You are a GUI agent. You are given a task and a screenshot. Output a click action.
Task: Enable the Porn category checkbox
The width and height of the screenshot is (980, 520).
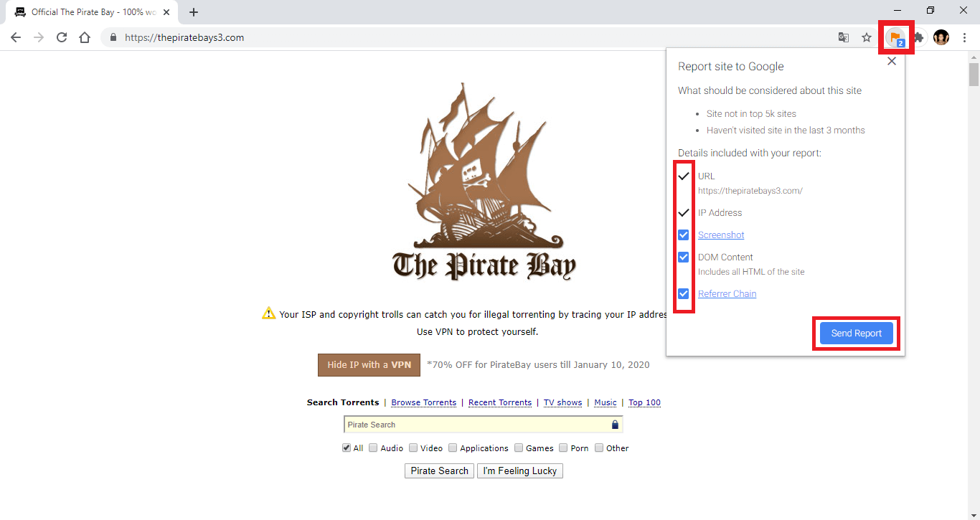coord(563,448)
